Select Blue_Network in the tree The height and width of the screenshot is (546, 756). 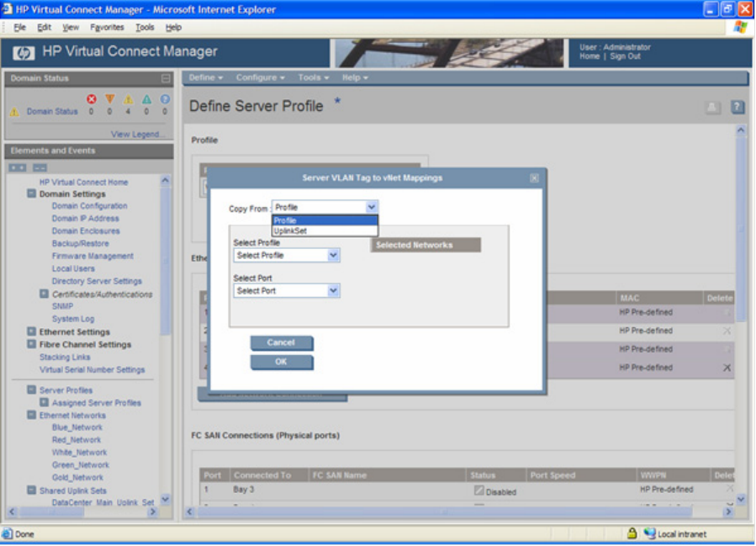(77, 427)
